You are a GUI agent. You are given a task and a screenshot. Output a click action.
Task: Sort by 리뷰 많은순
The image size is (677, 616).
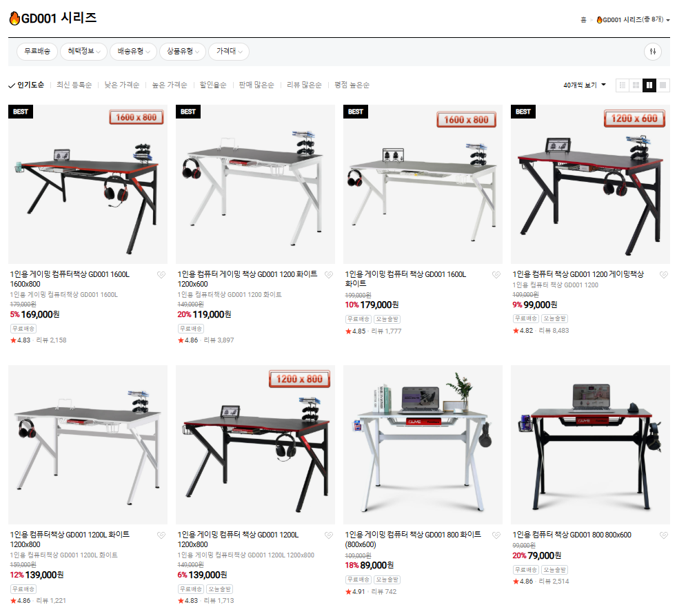(304, 85)
